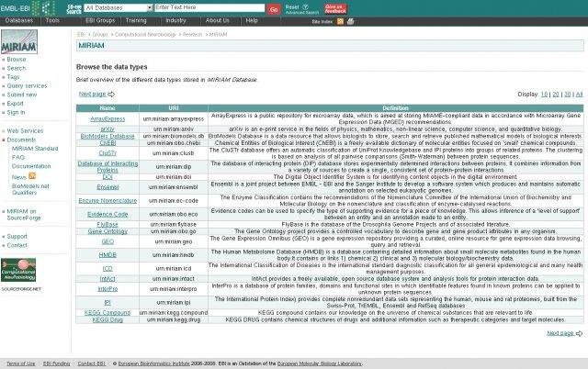This screenshot has height=369, width=588.
Task: Display 30 entries per page
Action: [x=568, y=95]
